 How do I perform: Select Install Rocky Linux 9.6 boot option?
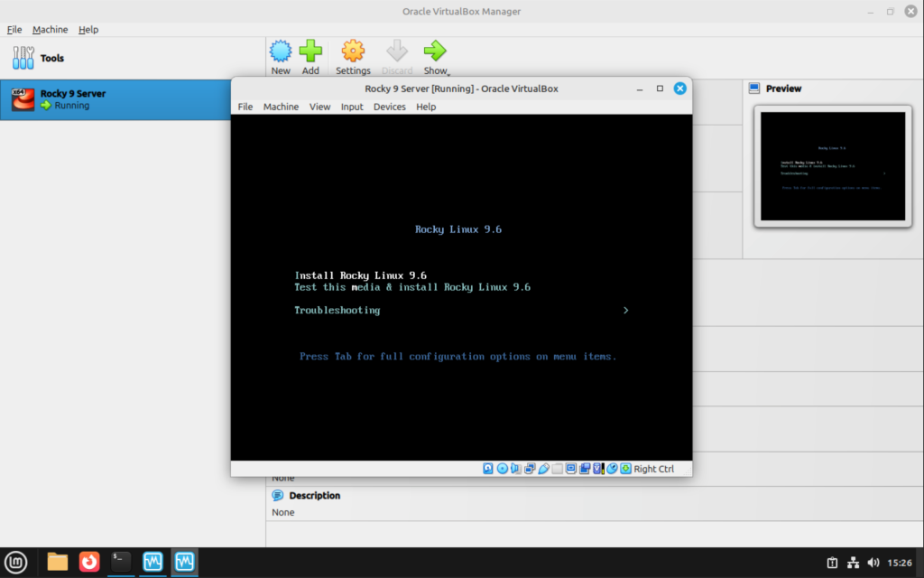(361, 275)
